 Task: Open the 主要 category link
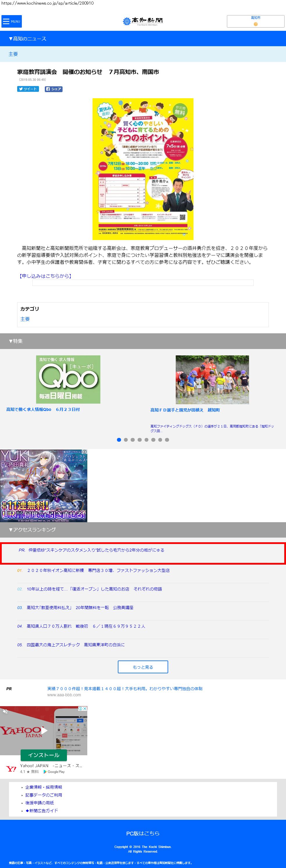pyautogui.click(x=25, y=319)
